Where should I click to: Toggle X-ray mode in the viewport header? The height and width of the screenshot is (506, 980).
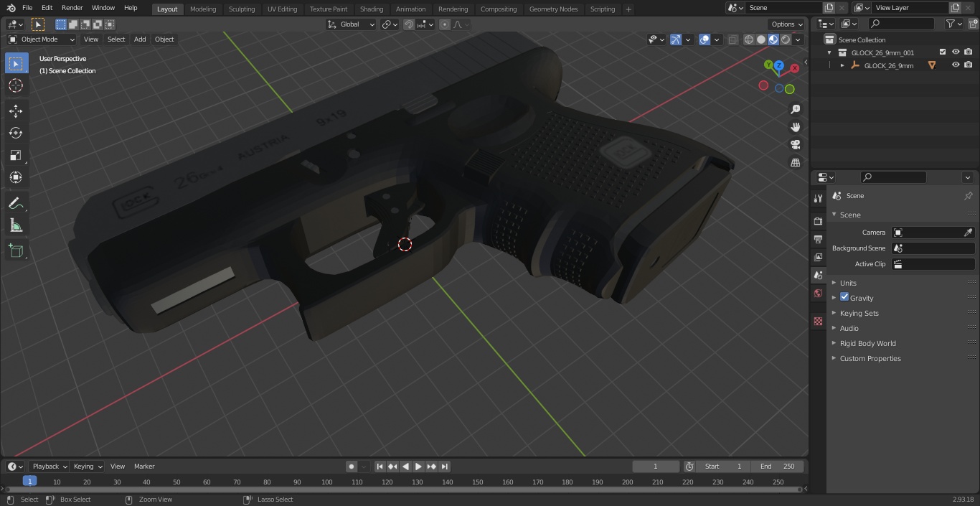(x=732, y=39)
